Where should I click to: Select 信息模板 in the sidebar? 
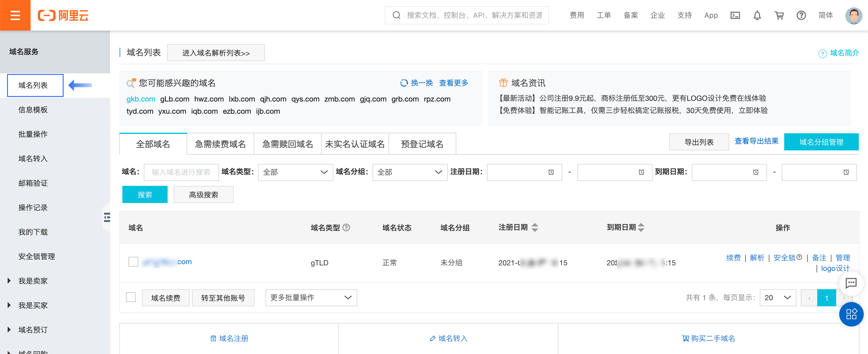click(x=33, y=110)
